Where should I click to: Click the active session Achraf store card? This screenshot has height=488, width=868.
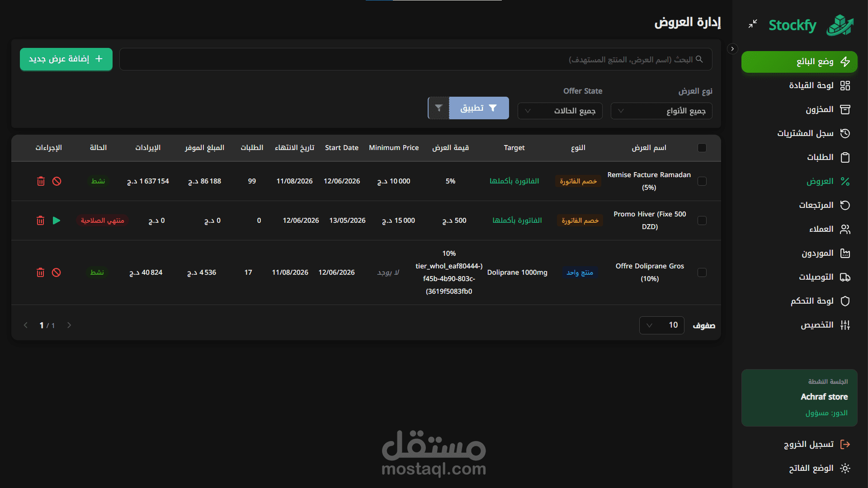799,398
